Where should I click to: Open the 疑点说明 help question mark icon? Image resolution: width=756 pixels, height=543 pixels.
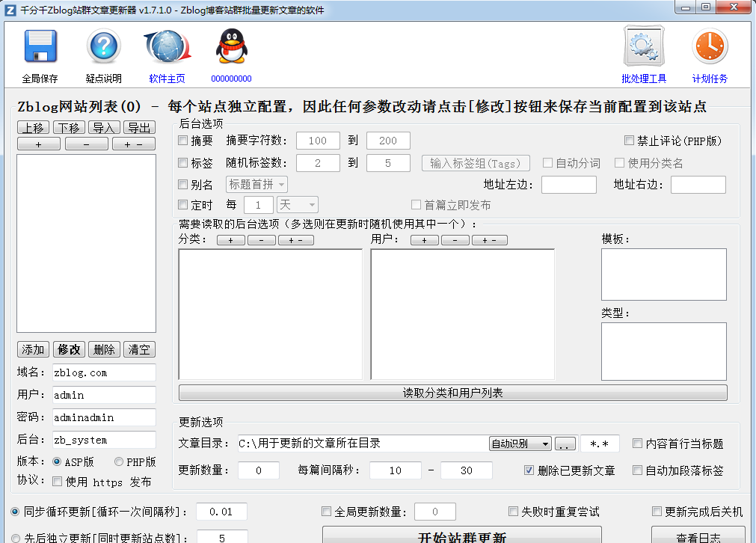click(x=104, y=46)
